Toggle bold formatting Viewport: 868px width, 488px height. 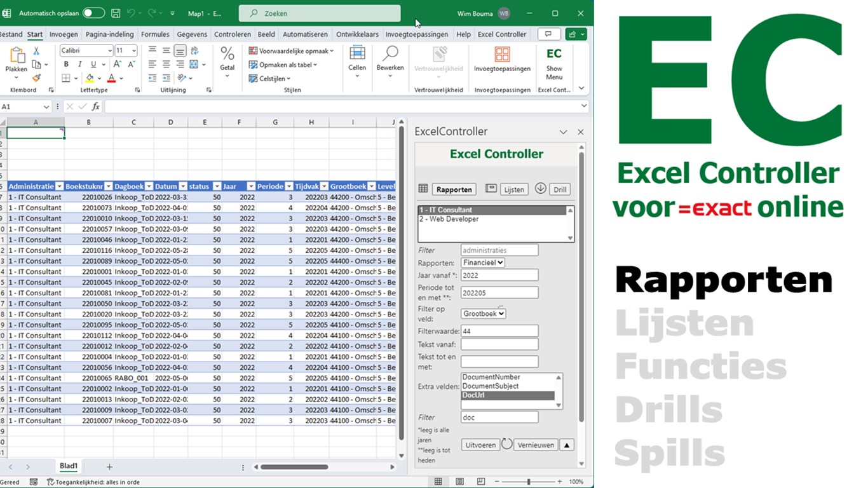pos(66,64)
